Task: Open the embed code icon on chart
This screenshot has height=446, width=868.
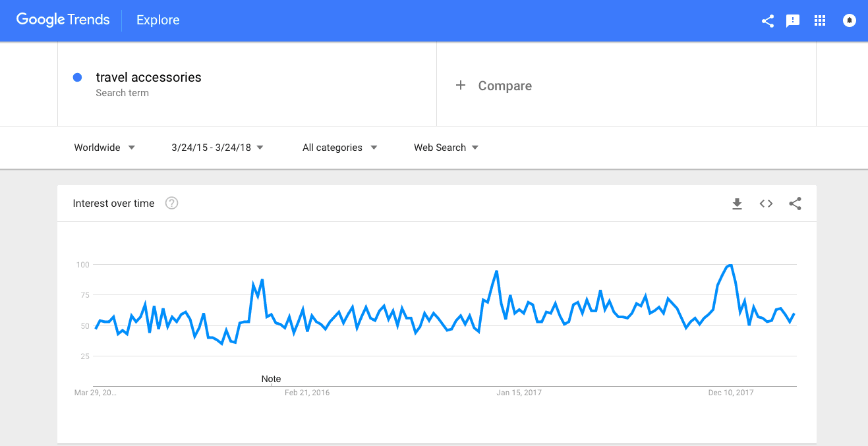Action: coord(766,204)
